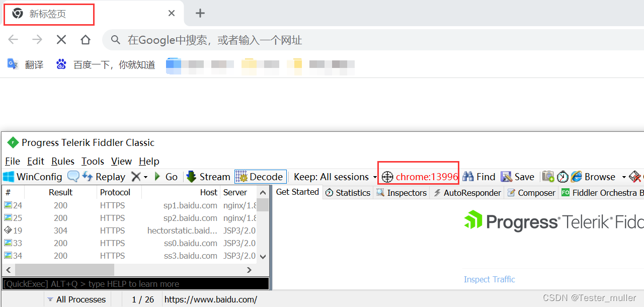Click the Inspect Traffic link
Viewport: 644px width, 307px height.
490,279
